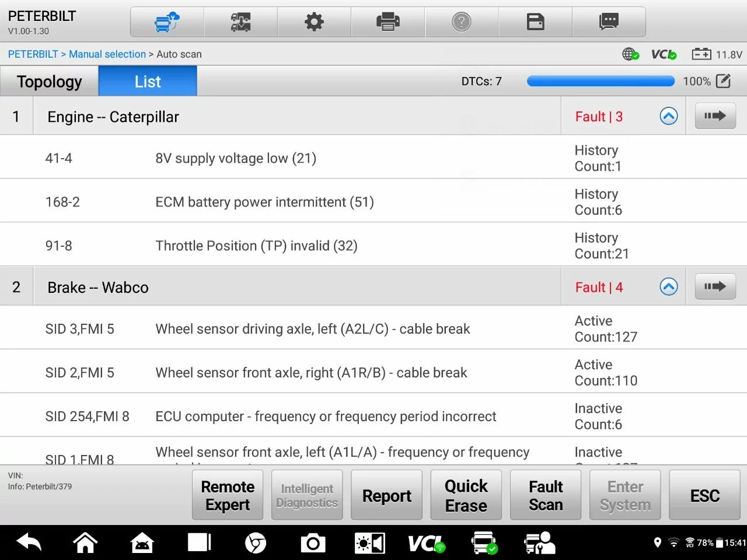Enter Brake Wabco system with arrow button

coord(715,286)
